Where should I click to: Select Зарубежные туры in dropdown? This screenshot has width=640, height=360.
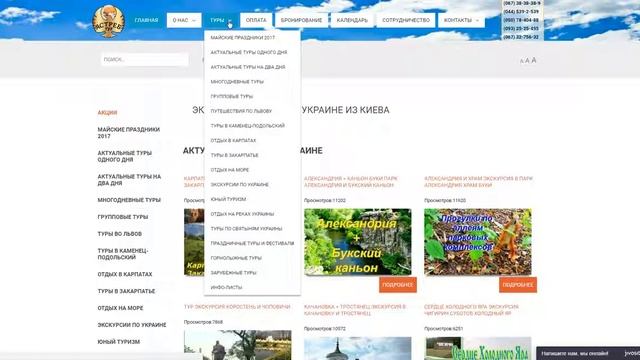(233, 273)
